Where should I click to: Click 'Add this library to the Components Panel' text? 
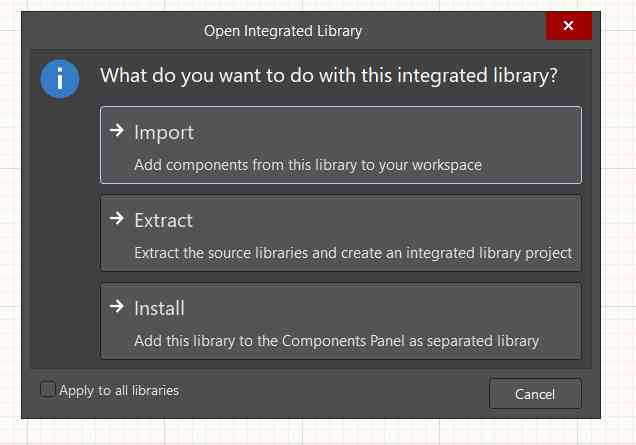pos(336,341)
